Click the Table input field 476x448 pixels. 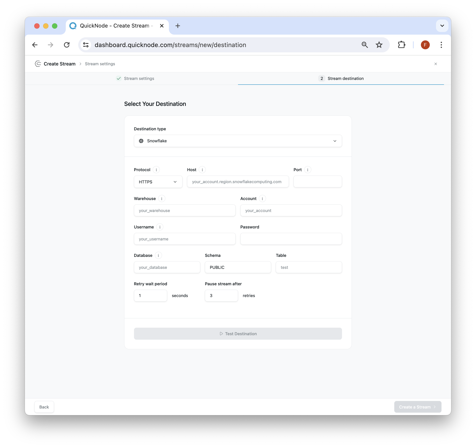(309, 268)
